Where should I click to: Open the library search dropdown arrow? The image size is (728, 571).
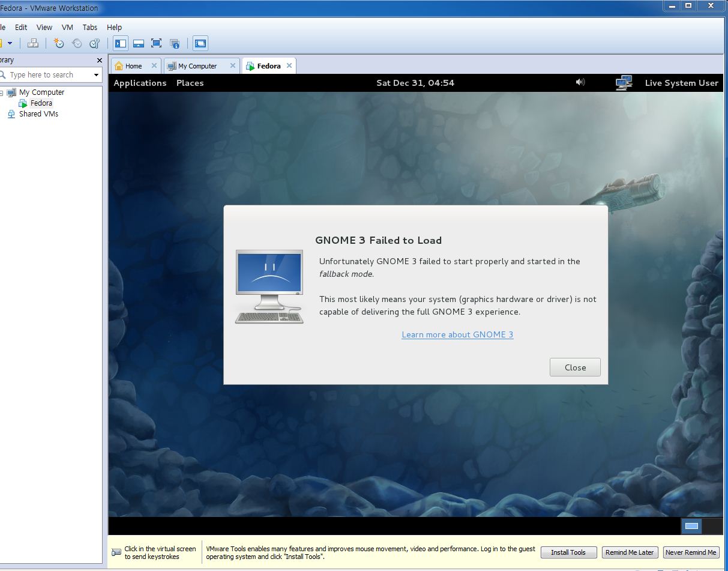point(96,75)
